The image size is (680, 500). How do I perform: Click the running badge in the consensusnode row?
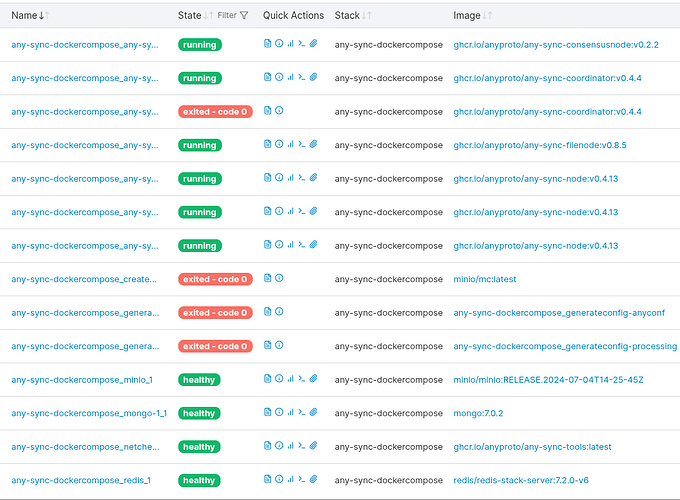coord(200,45)
